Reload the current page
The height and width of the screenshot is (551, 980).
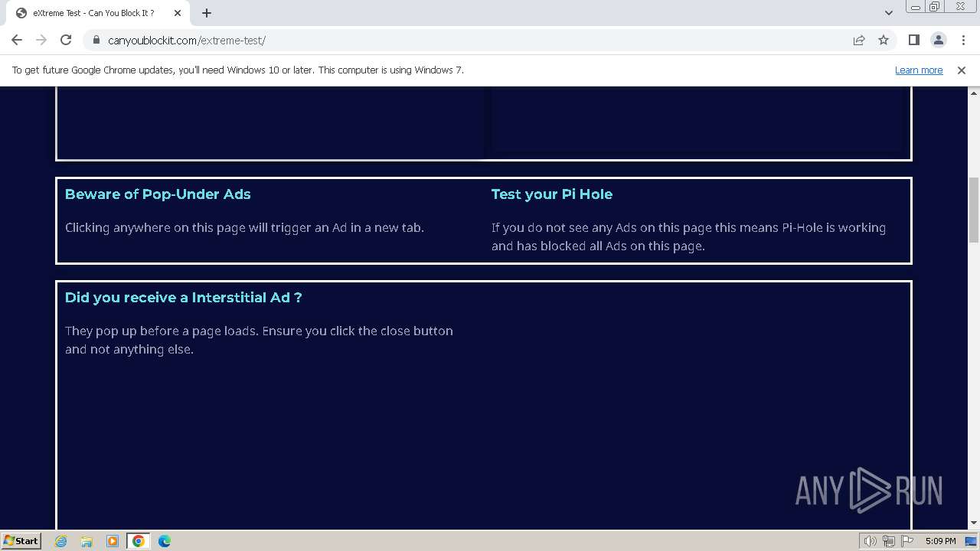coord(66,40)
